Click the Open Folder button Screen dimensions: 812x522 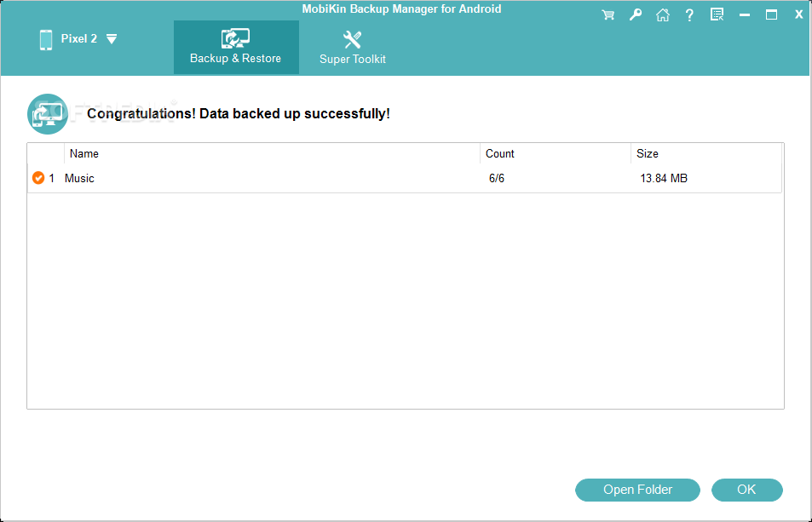coord(637,490)
